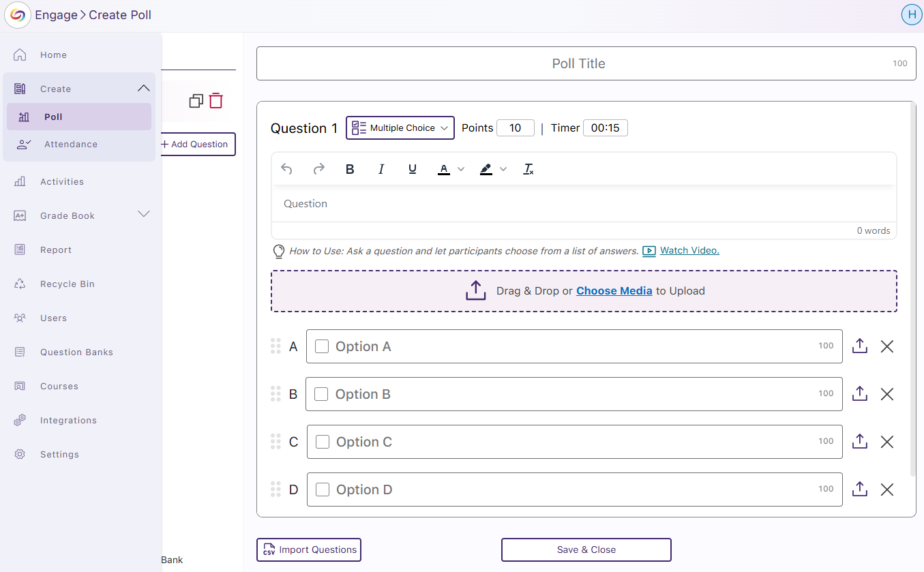Screen dimensions: 924x572
Task: Toggle bold formatting in question editor
Action: (350, 169)
